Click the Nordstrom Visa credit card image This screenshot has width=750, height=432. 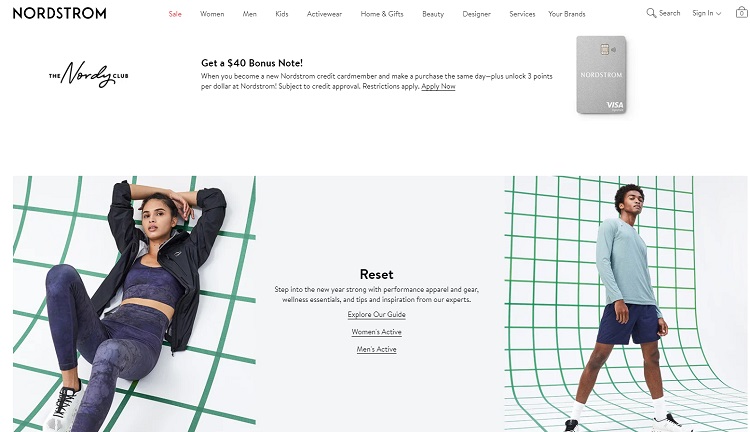click(x=601, y=75)
